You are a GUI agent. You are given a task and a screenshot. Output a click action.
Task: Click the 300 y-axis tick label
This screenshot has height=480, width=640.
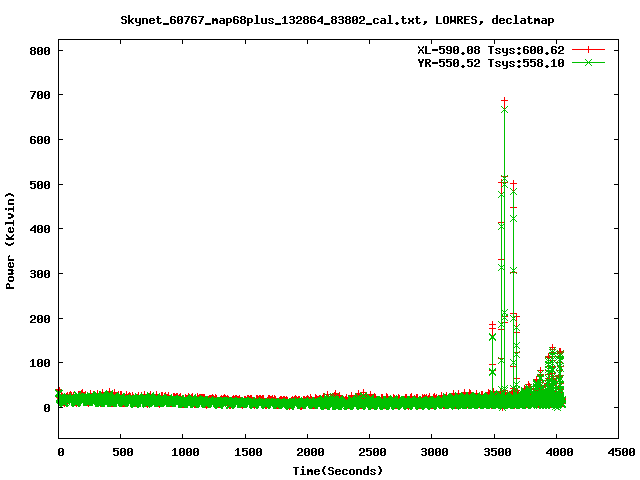pyautogui.click(x=40, y=274)
